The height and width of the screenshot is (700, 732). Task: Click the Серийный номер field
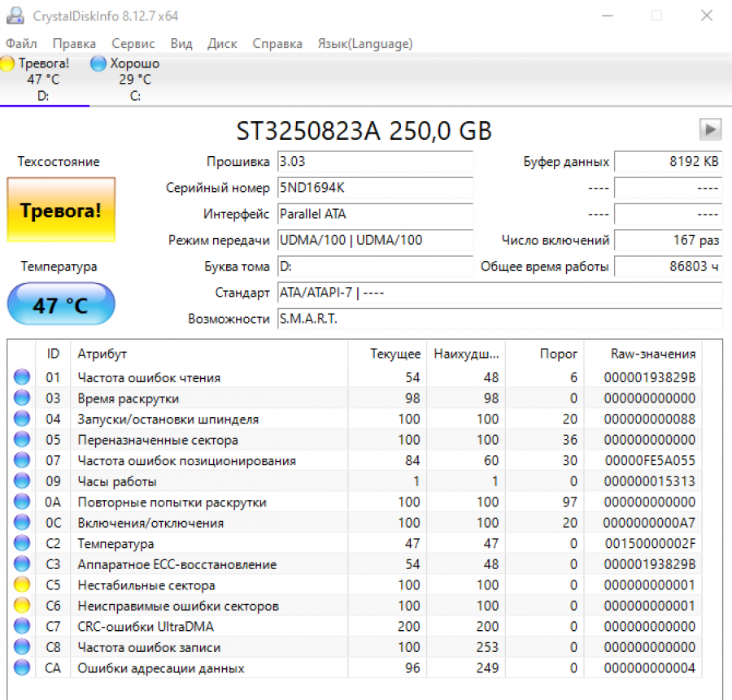point(374,189)
